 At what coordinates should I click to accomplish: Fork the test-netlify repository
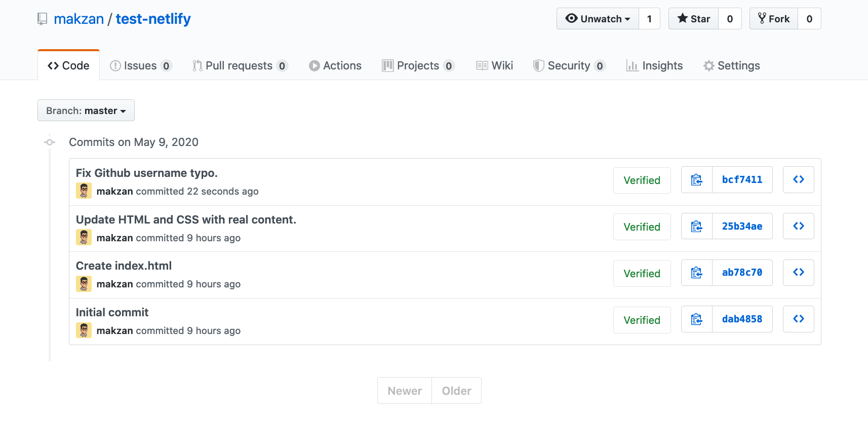tap(774, 19)
